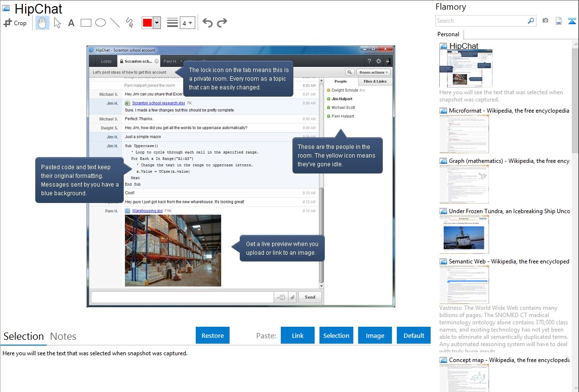Viewport: 579px width, 392px height.
Task: Open the Concept map snapshot title
Action: click(x=509, y=360)
